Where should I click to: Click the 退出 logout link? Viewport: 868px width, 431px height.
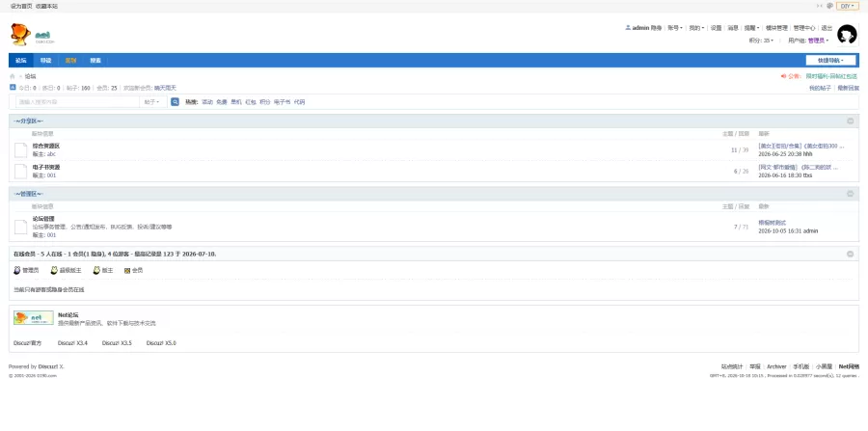coord(827,28)
